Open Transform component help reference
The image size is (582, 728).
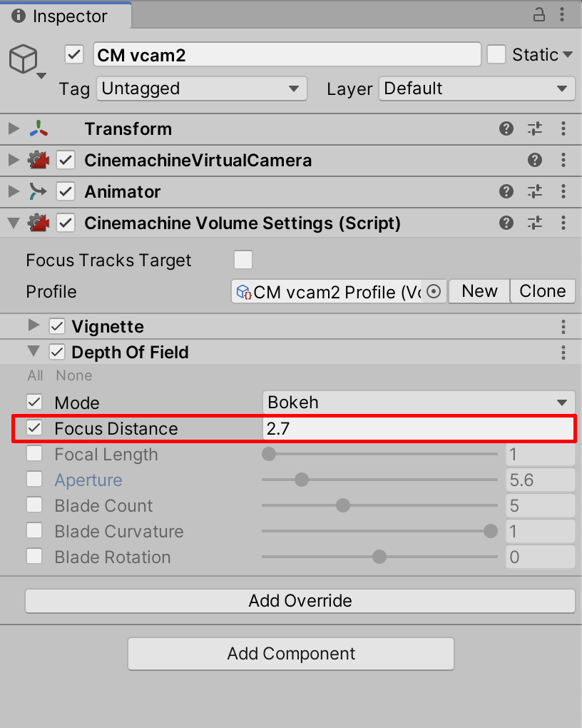click(506, 129)
